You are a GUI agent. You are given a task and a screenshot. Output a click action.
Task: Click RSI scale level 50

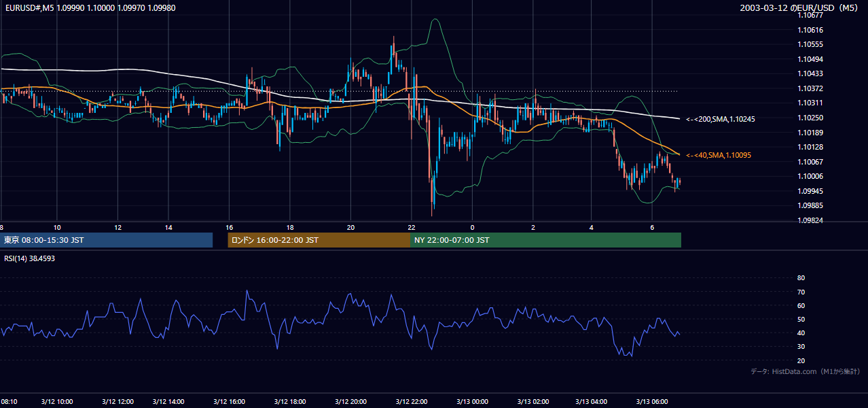point(801,319)
